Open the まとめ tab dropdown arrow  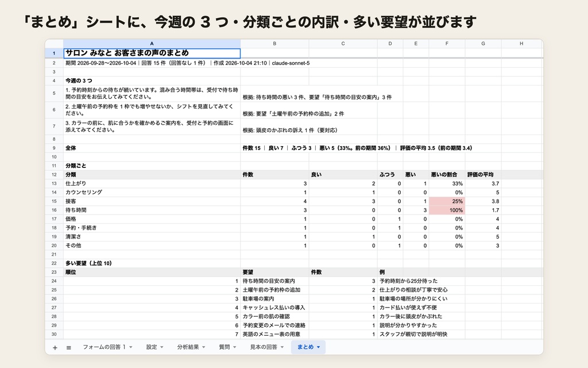coord(318,347)
